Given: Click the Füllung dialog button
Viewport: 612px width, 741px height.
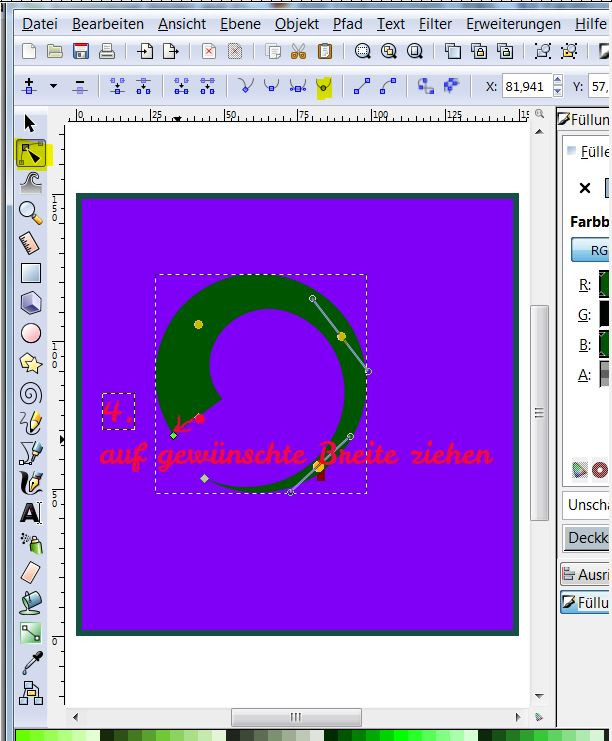Looking at the screenshot, I should (586, 603).
